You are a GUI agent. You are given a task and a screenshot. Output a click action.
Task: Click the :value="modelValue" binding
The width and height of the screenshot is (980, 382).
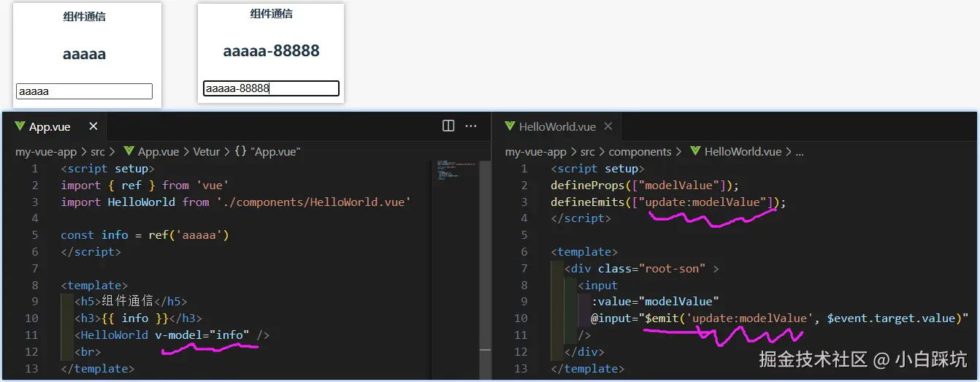coord(656,302)
